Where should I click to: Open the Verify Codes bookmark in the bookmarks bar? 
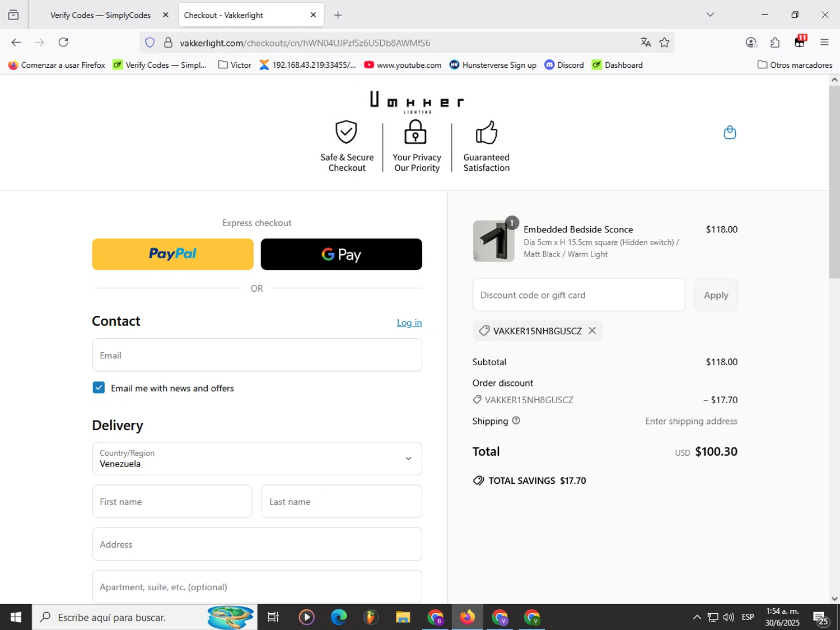click(160, 65)
